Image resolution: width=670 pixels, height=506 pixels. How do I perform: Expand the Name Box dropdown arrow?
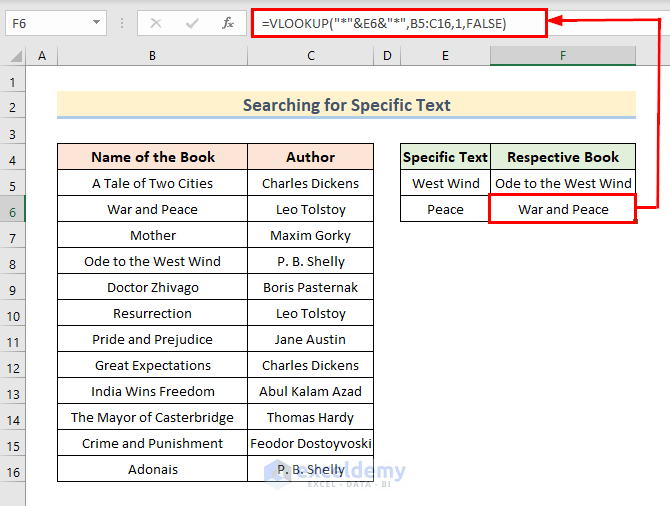tap(97, 22)
